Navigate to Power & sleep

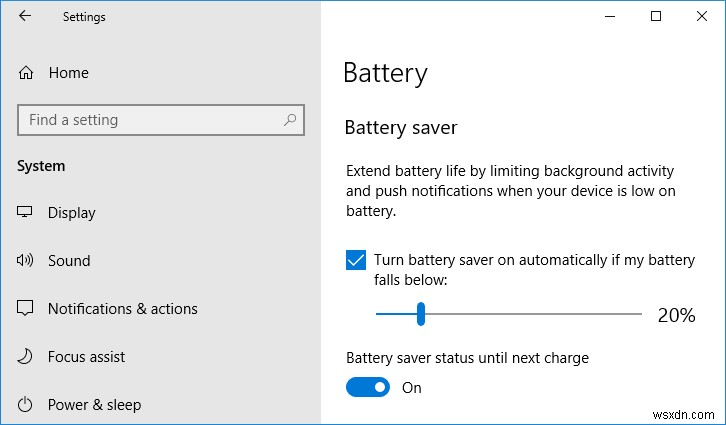(94, 404)
